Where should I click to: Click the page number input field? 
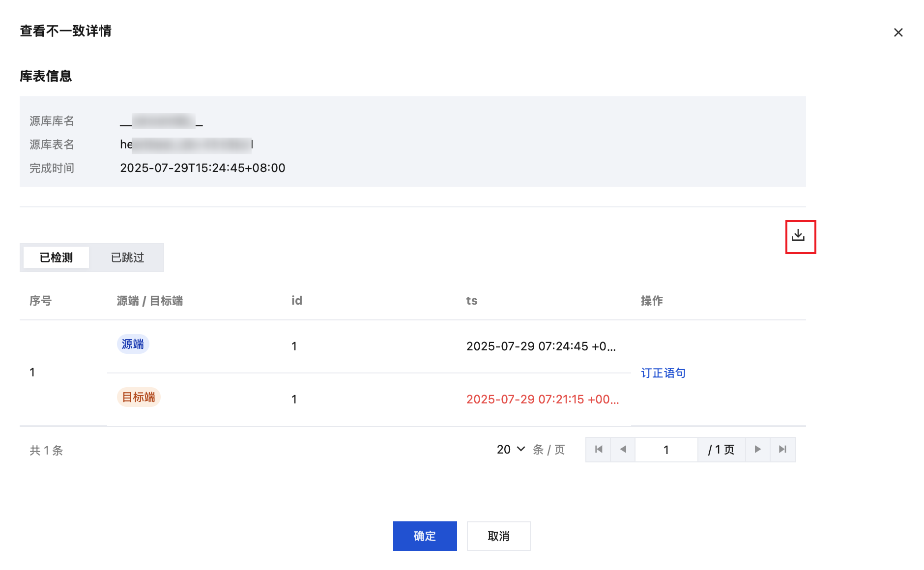click(666, 450)
